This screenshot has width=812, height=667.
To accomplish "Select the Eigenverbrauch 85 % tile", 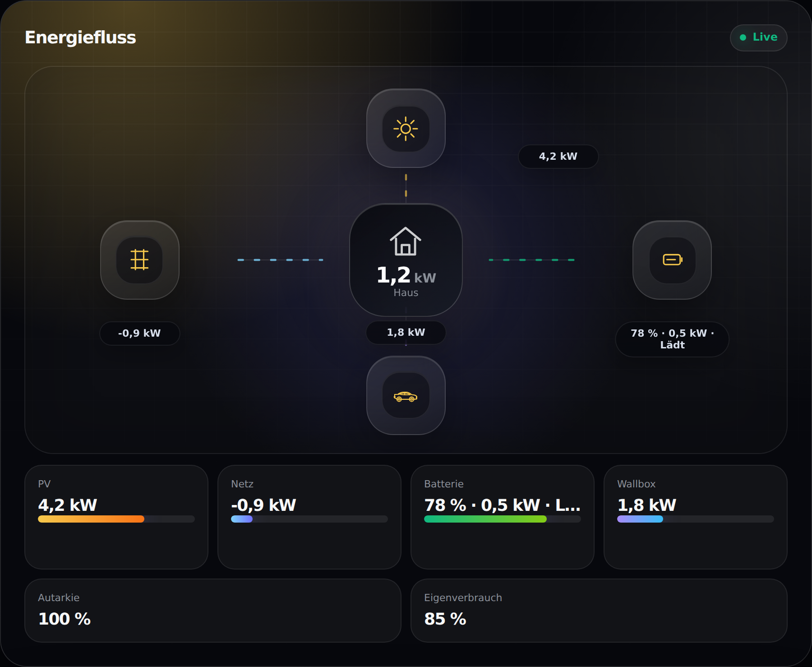I will (599, 611).
